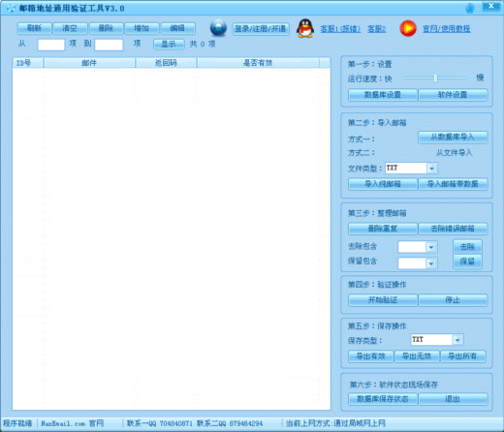Image resolution: width=504 pixels, height=432 pixels.
Task: Click the 显示 show button
Action: 169,45
